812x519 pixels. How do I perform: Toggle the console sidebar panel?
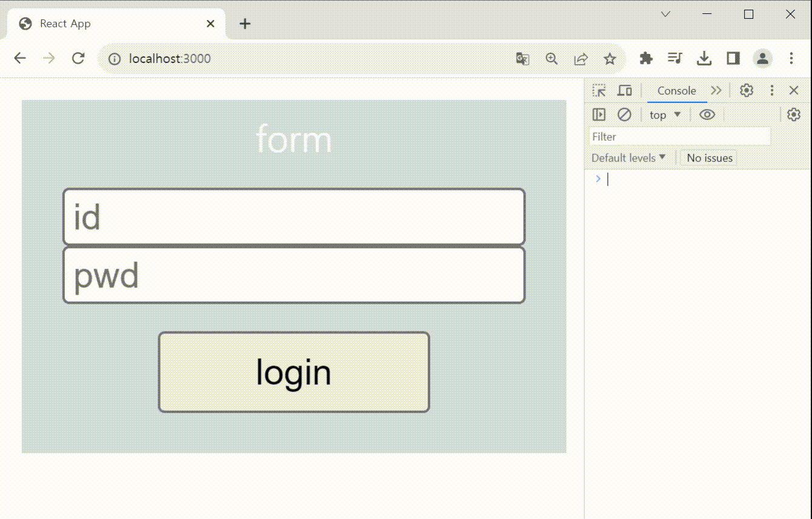[599, 114]
